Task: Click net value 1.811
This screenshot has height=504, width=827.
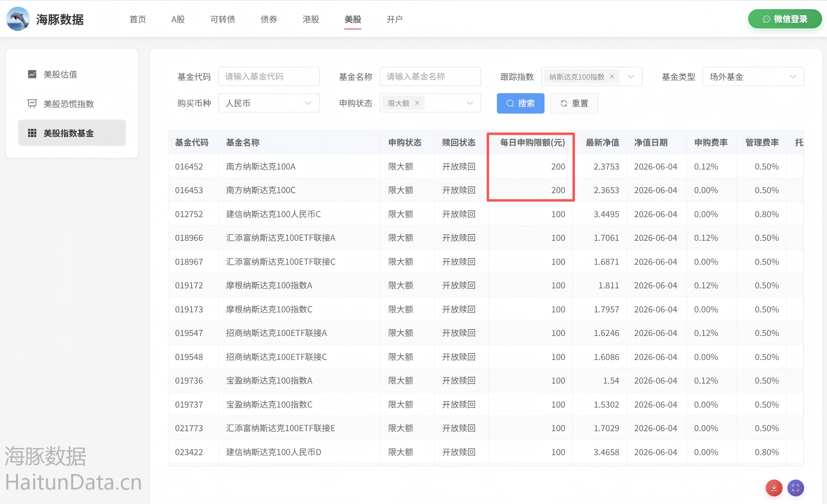Action: [x=609, y=285]
